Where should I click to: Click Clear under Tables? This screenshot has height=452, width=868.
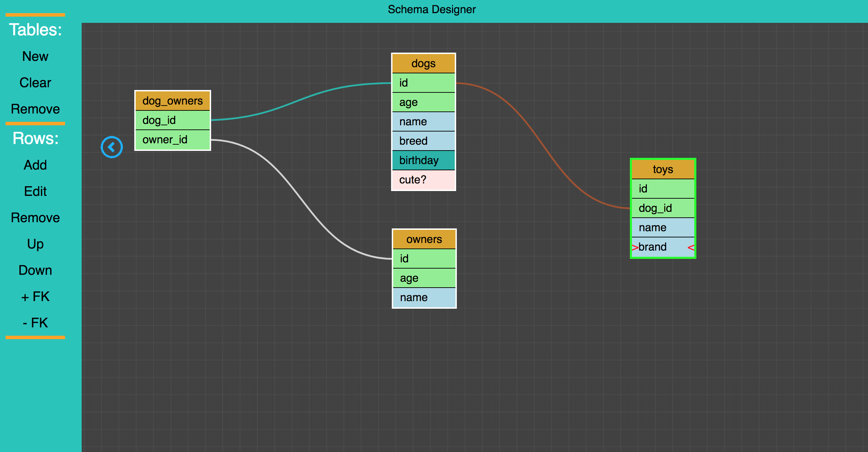(x=35, y=83)
